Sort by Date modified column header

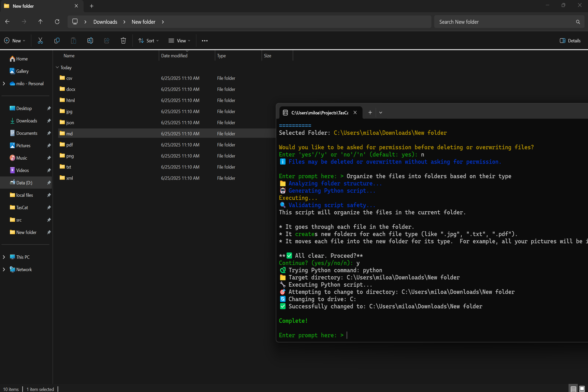coord(174,56)
